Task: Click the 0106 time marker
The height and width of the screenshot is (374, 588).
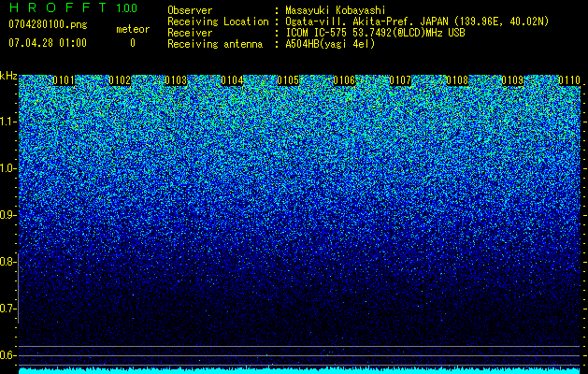Action: tap(344, 80)
